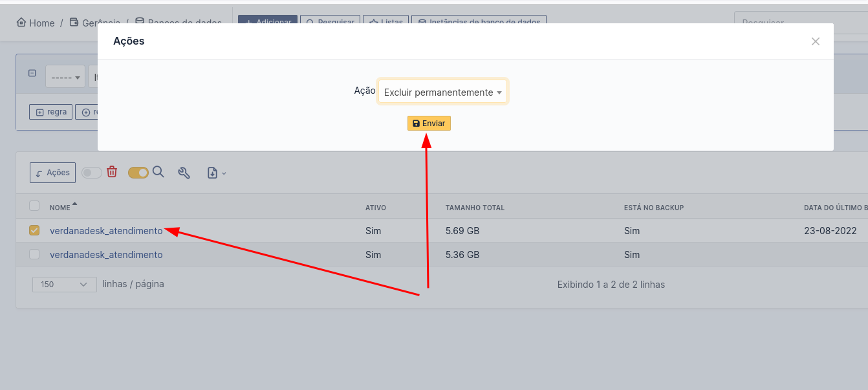This screenshot has width=868, height=390.
Task: Uncheck the selected verdanadesk_atendimento row
Action: (34, 230)
